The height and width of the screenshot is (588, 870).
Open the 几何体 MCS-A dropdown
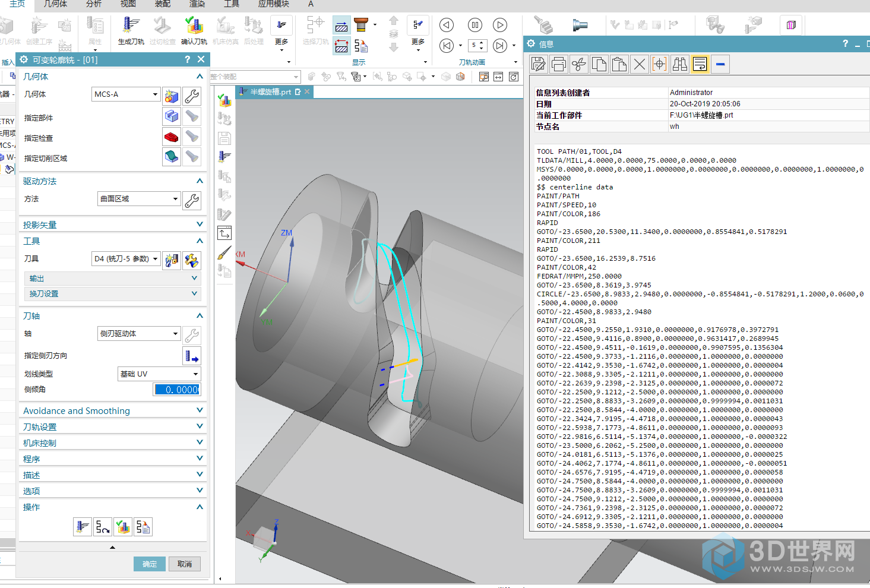tap(126, 94)
